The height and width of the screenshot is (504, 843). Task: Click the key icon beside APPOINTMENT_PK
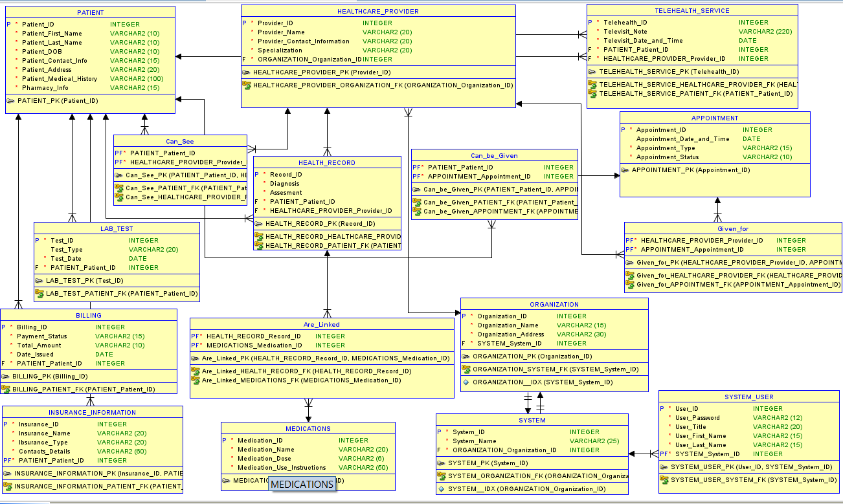click(x=625, y=170)
